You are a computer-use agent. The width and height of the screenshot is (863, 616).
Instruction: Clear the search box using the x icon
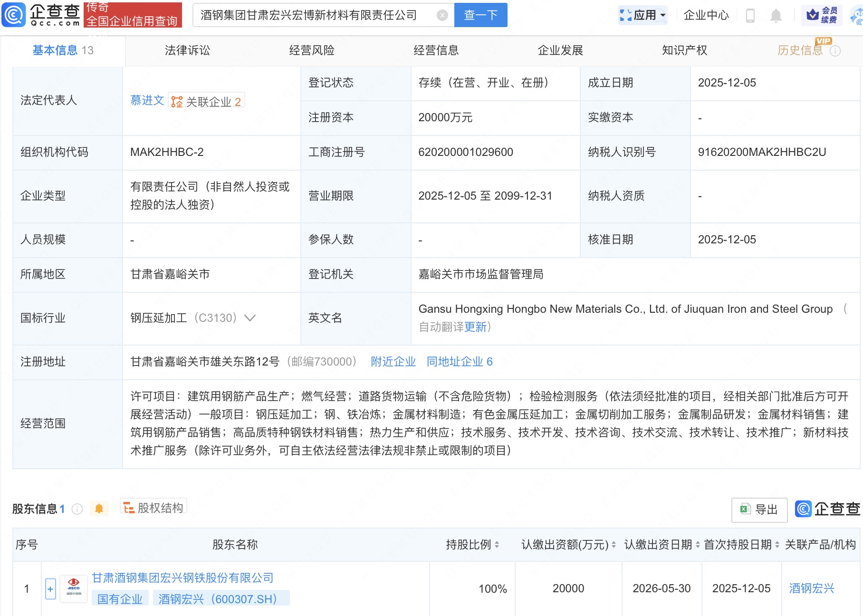[442, 15]
